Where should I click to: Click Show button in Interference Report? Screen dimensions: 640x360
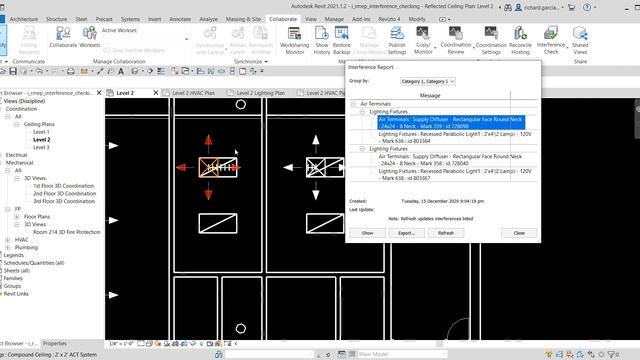pos(367,233)
